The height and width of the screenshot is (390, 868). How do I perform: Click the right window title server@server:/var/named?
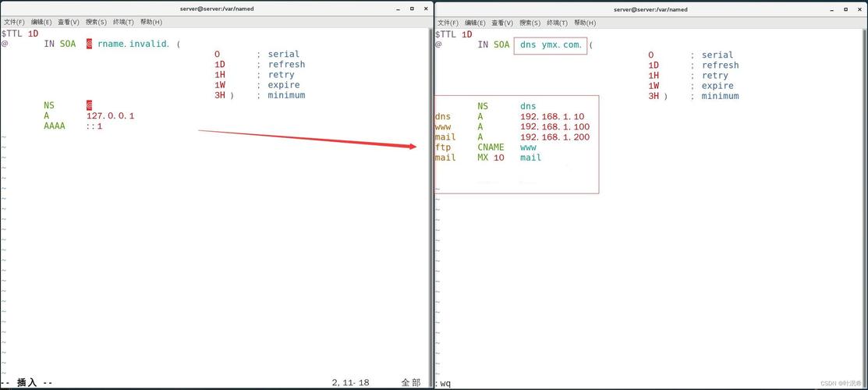click(650, 9)
